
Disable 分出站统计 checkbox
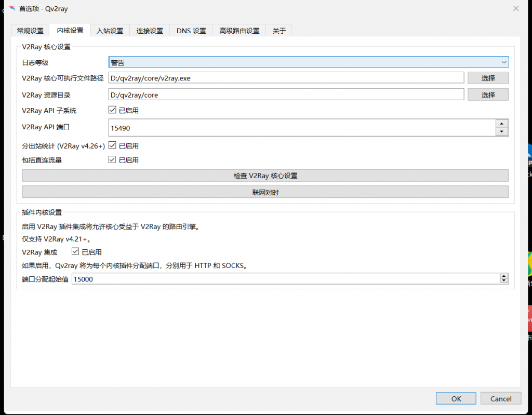(112, 145)
